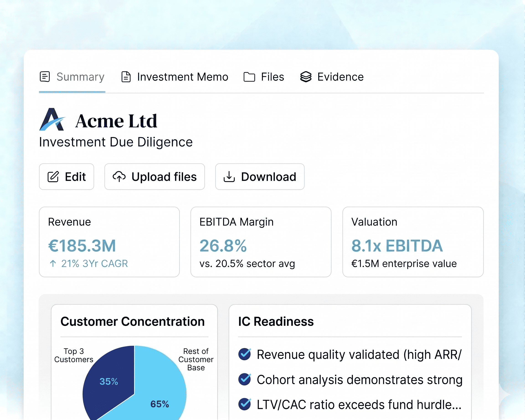Click the cloud upload icon

tap(119, 177)
